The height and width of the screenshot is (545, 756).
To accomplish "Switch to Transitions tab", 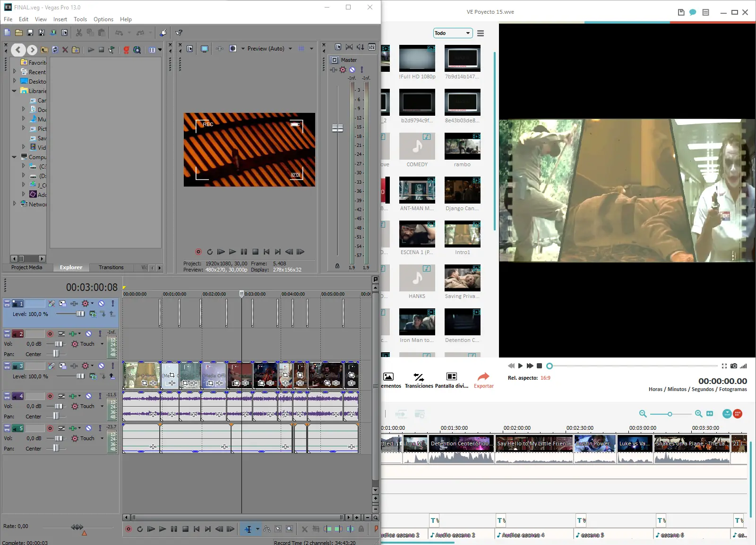I will (111, 267).
